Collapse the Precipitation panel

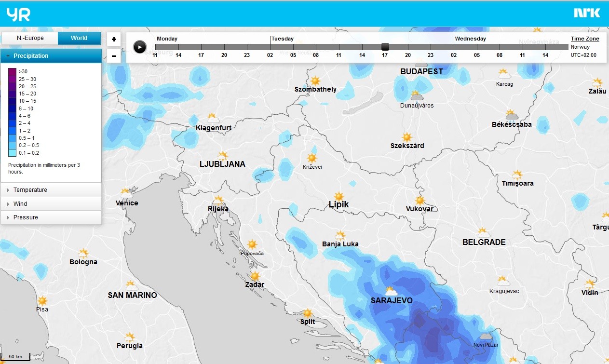point(51,56)
